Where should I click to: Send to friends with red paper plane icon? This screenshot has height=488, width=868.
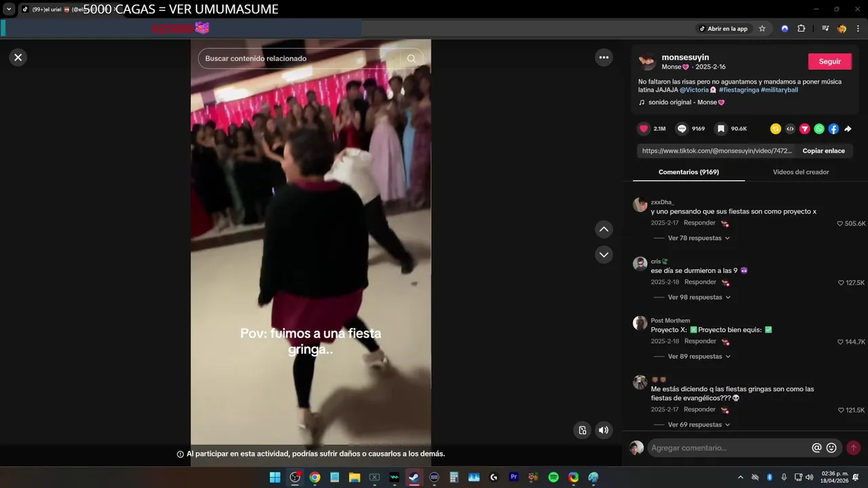(804, 129)
